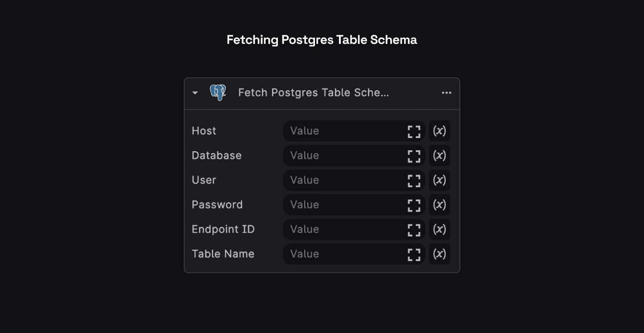The width and height of the screenshot is (644, 333).
Task: Open the variable picker for Database
Action: click(x=439, y=156)
